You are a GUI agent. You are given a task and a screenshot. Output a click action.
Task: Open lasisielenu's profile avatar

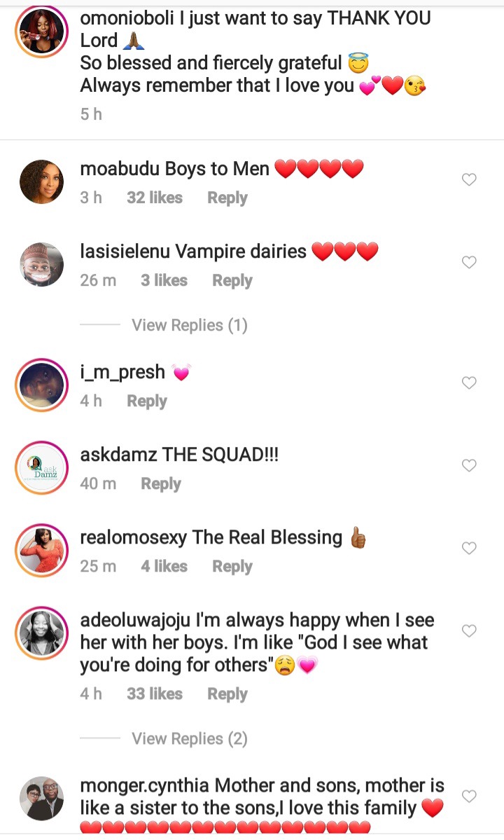pyautogui.click(x=42, y=264)
